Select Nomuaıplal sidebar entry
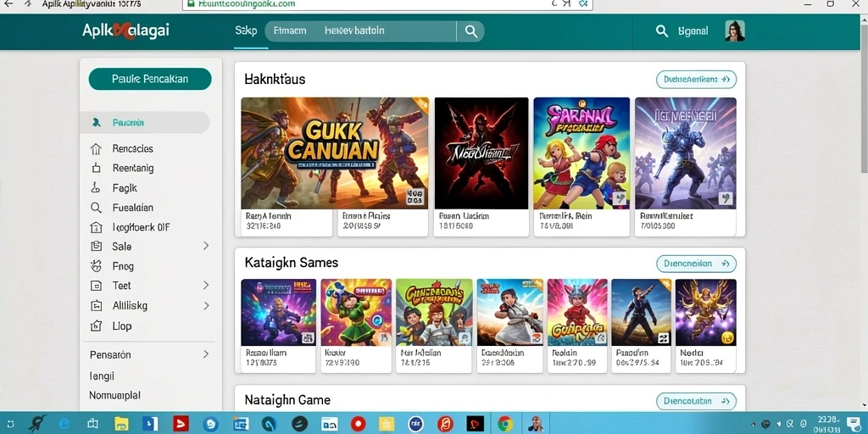Screen dimensions: 868x434 [114, 395]
